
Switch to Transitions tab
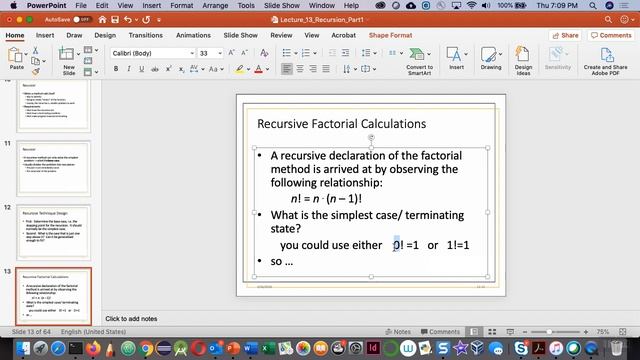[x=145, y=35]
